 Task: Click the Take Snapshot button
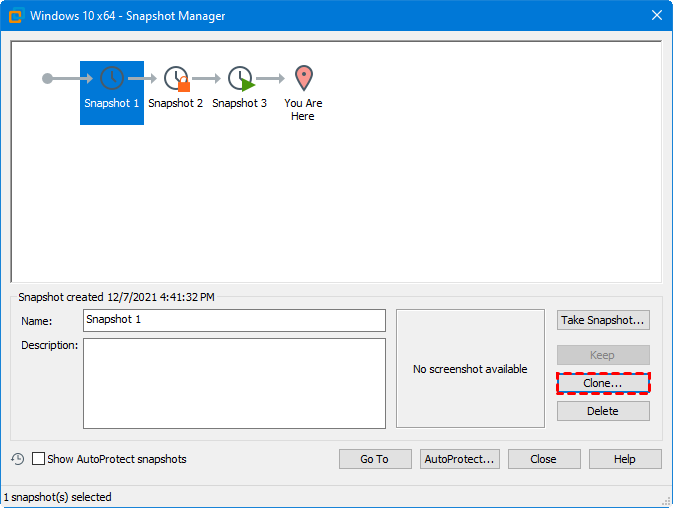603,320
